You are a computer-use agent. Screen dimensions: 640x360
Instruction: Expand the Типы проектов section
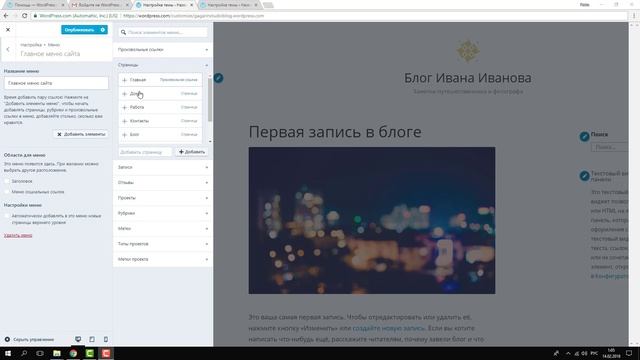pyautogui.click(x=163, y=244)
